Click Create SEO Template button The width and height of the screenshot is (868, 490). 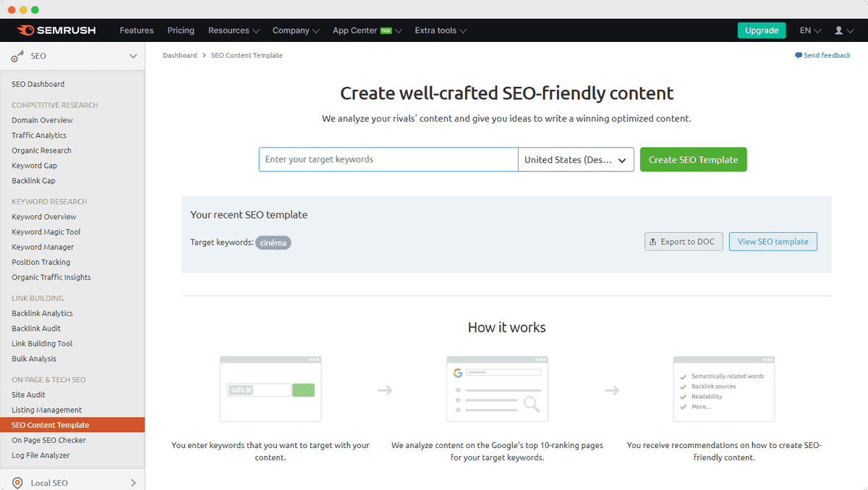pyautogui.click(x=693, y=159)
